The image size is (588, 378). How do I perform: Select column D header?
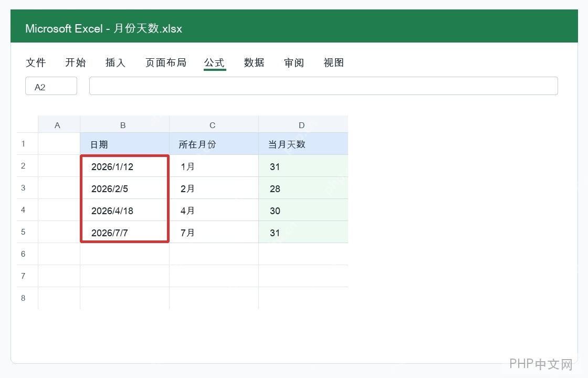click(303, 124)
